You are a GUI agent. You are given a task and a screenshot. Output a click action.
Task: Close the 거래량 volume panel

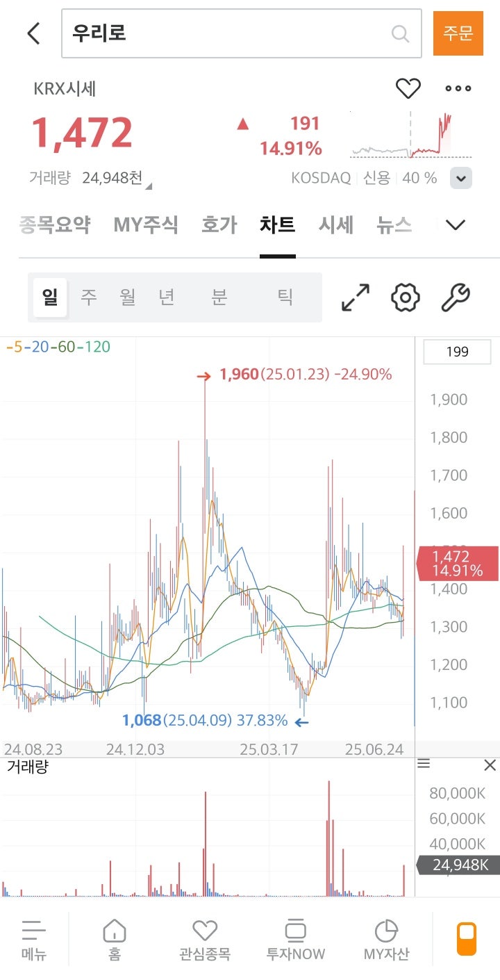click(490, 765)
